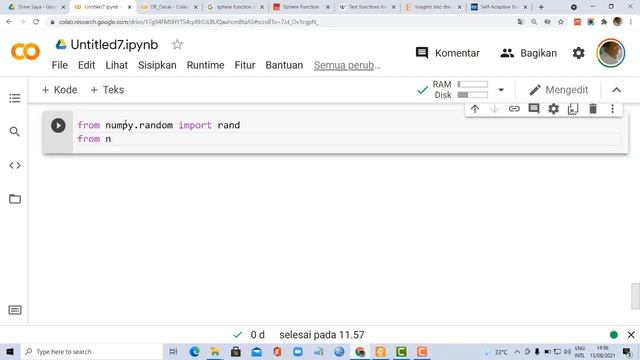Open more cell actions menu
The image size is (640, 360).
(612, 109)
